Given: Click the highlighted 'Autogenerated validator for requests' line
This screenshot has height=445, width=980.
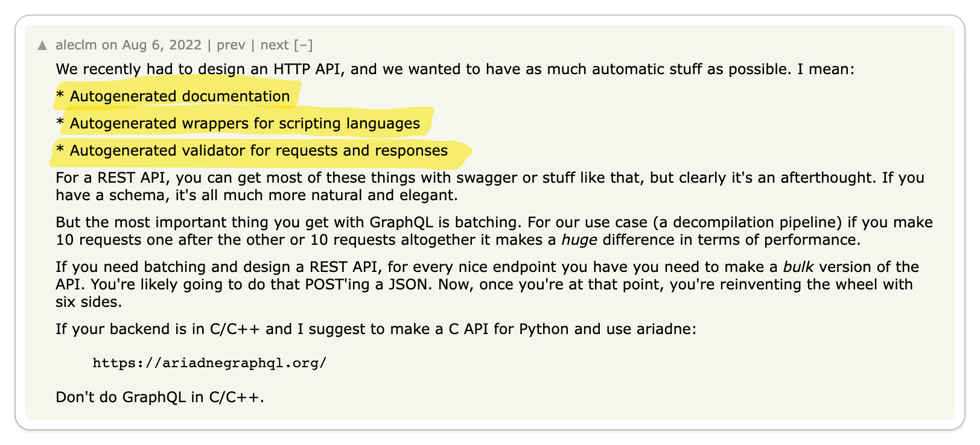Looking at the screenshot, I should point(252,151).
